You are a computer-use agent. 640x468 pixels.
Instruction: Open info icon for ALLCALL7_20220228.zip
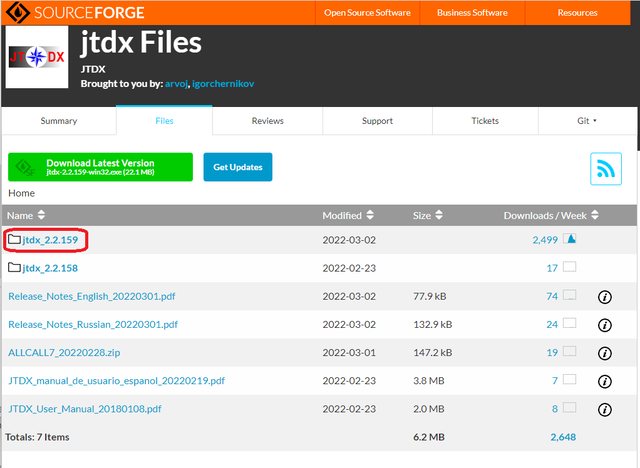604,353
